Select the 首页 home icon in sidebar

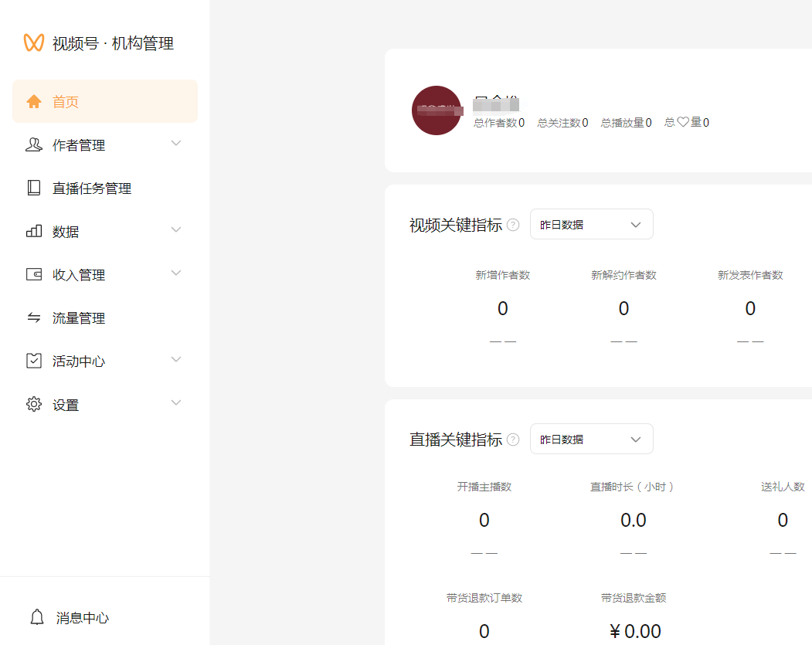tap(34, 100)
